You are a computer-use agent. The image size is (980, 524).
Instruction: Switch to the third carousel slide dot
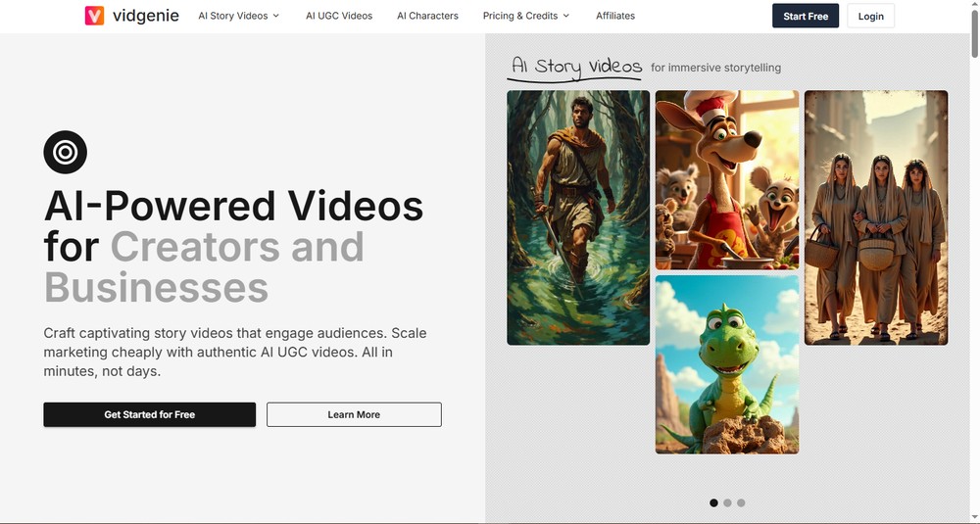[x=741, y=502]
